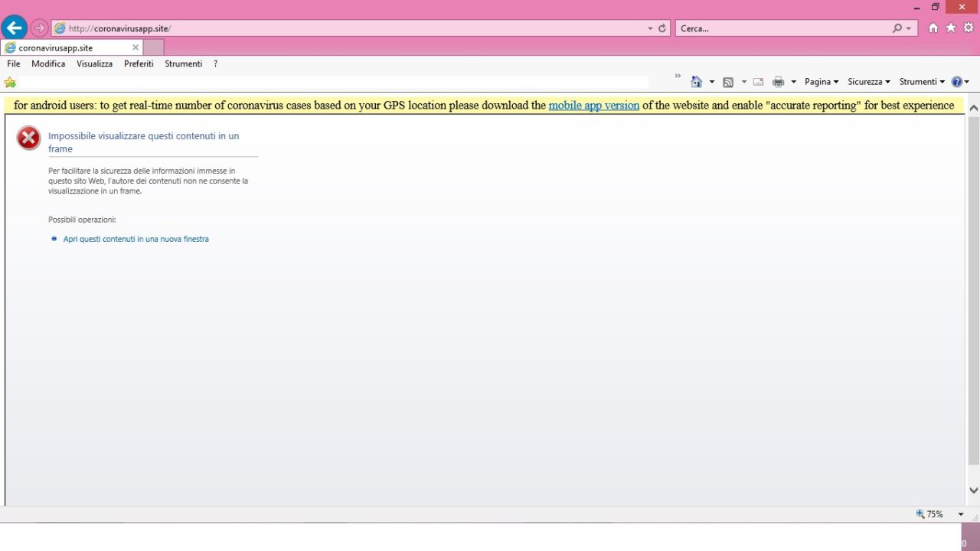This screenshot has height=551, width=980.
Task: Click the Print icon
Action: tap(779, 81)
